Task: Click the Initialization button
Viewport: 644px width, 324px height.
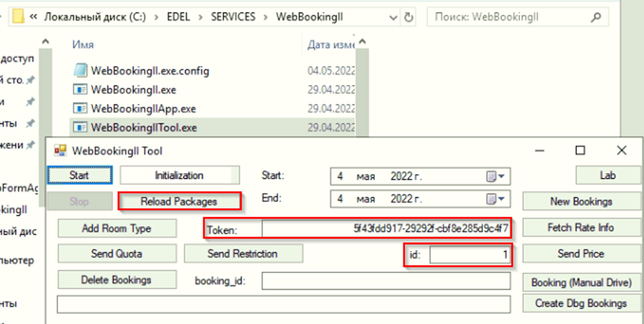Action: coord(179,175)
